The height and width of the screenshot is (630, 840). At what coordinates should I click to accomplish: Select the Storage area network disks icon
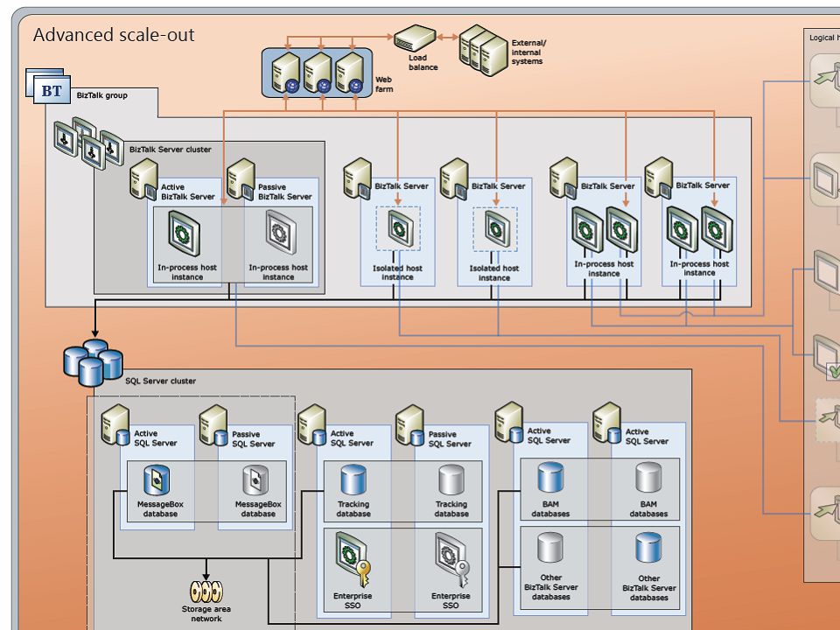pyautogui.click(x=206, y=591)
